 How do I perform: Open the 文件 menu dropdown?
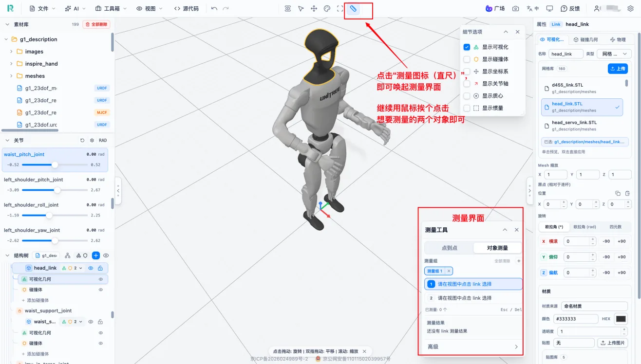pos(42,9)
